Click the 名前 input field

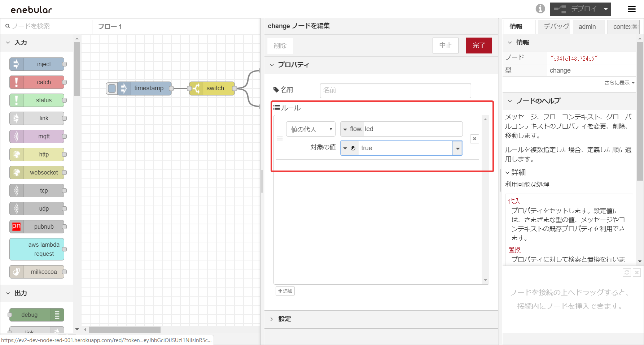395,90
